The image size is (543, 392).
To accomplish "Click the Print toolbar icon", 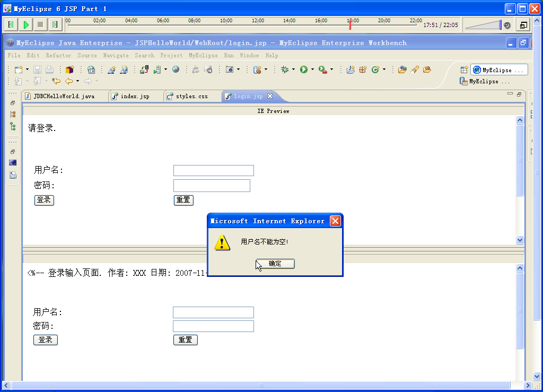I will coord(49,69).
